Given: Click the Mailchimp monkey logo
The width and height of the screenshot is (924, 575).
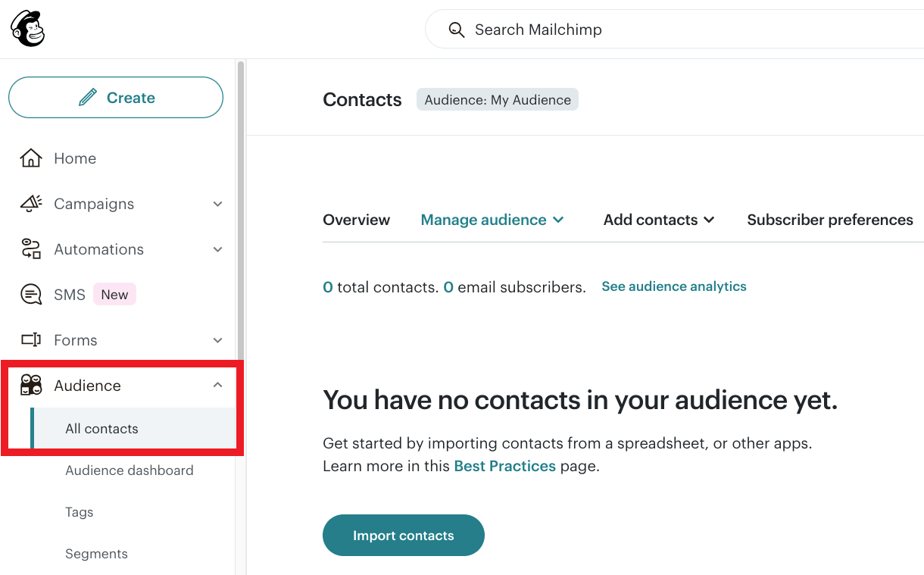Looking at the screenshot, I should point(28,29).
